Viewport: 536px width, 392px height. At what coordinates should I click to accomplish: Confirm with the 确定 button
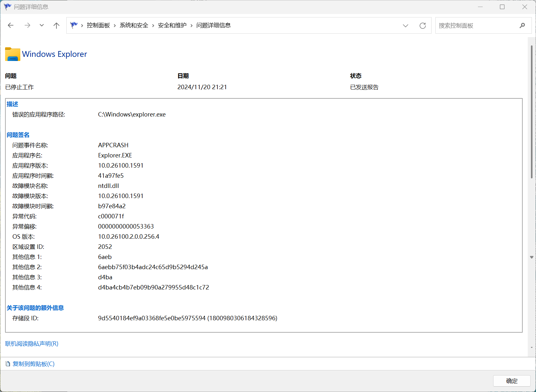(x=512, y=381)
